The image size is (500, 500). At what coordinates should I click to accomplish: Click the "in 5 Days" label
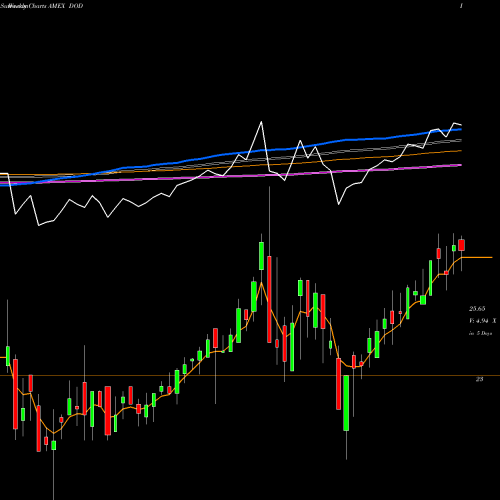(x=480, y=333)
